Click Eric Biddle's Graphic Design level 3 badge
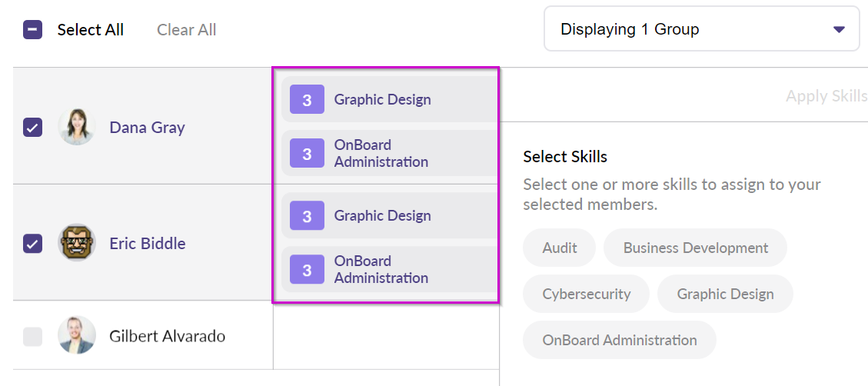The image size is (868, 386). pos(307,216)
